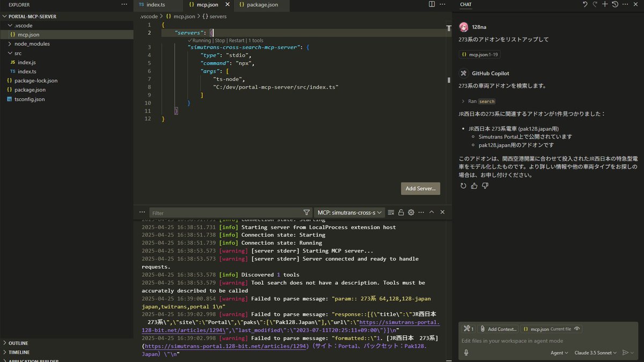Expand the Outline section

coord(18,343)
